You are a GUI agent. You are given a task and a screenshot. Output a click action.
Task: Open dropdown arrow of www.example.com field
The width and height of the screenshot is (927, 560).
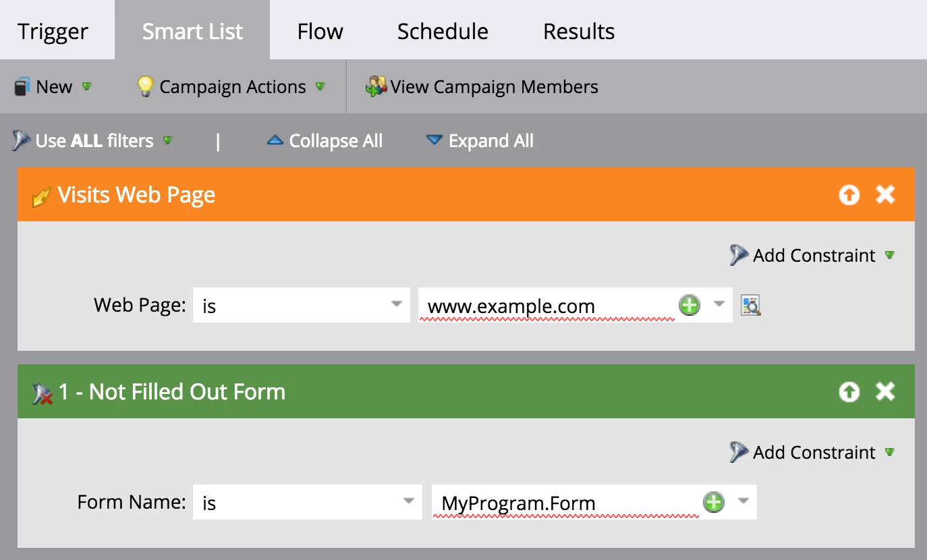pyautogui.click(x=719, y=305)
